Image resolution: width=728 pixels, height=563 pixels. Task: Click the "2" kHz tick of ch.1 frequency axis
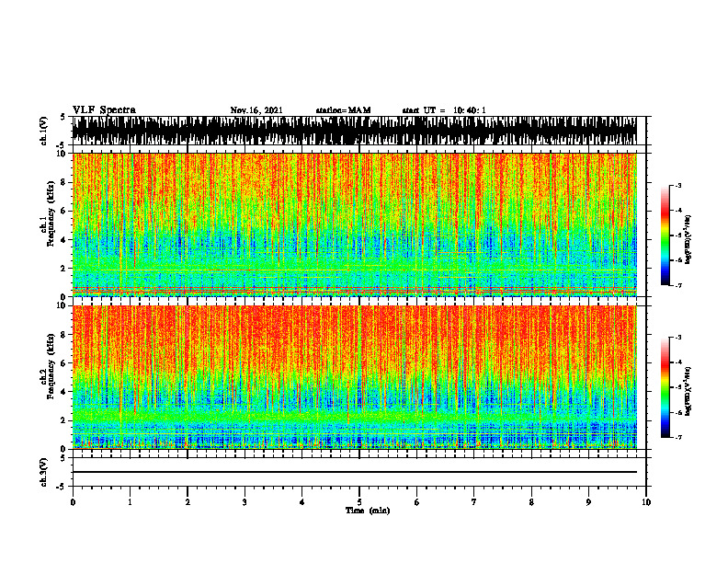[63, 269]
